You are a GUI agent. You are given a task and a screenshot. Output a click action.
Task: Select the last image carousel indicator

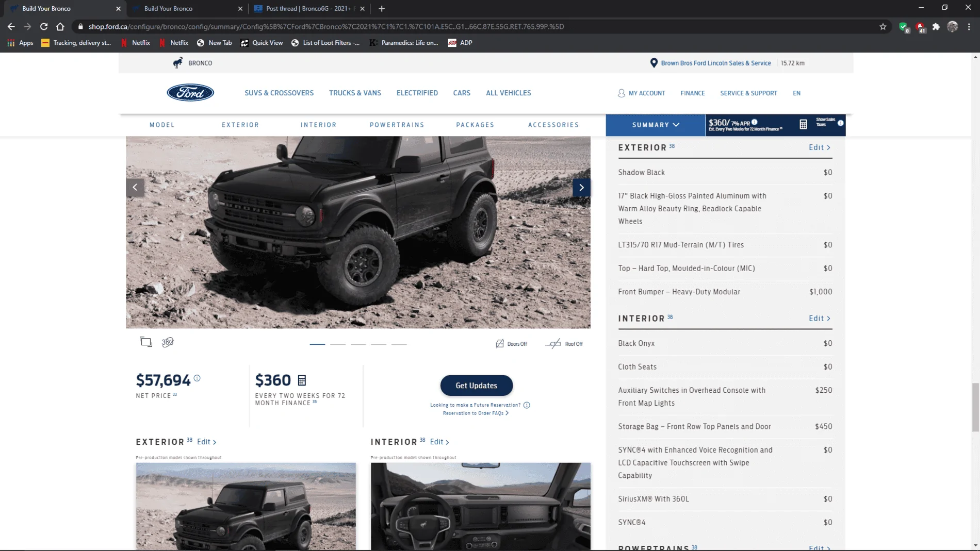tap(399, 344)
